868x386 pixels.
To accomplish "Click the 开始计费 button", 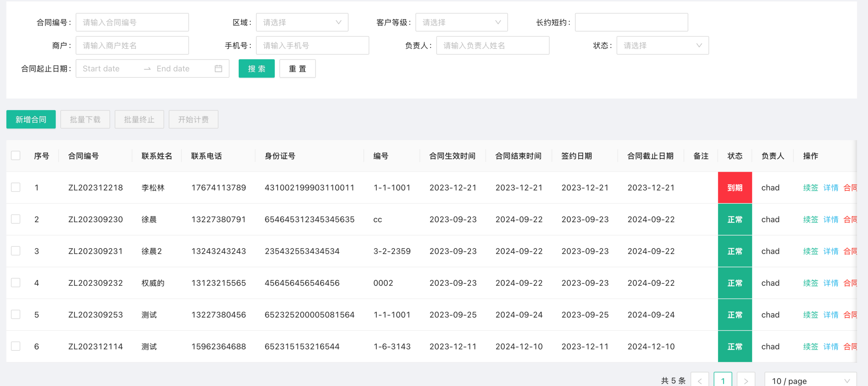I will click(x=194, y=119).
